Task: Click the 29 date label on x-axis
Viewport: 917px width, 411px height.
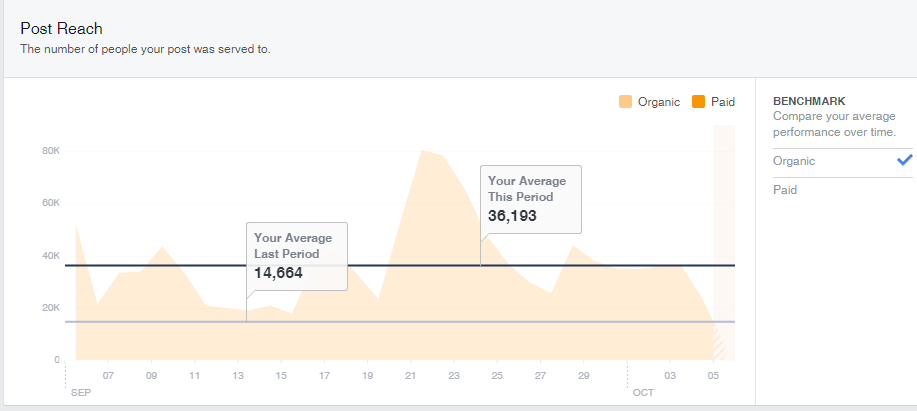Action: pos(584,375)
